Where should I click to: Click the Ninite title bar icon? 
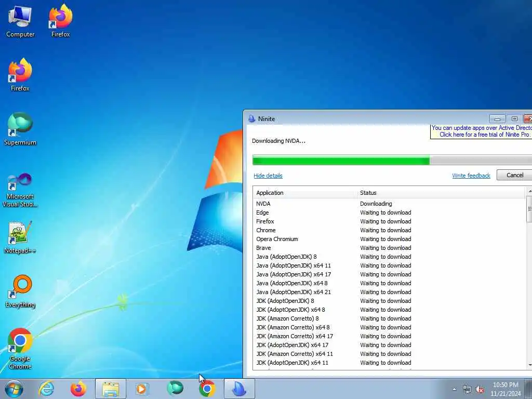(x=252, y=119)
